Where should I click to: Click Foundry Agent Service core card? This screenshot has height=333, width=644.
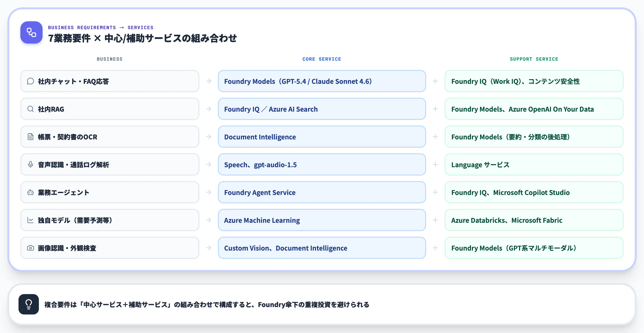coord(322,192)
